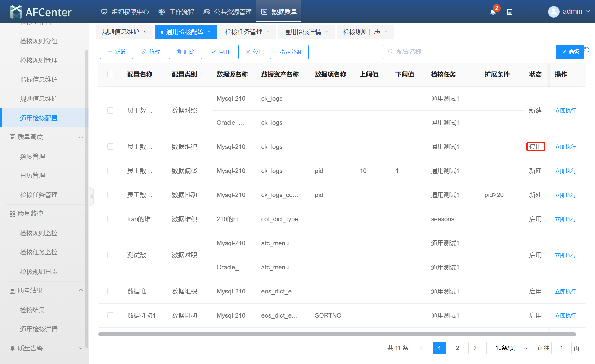595x364 pixels.
Task: Click the admin user avatar
Action: [x=553, y=12]
